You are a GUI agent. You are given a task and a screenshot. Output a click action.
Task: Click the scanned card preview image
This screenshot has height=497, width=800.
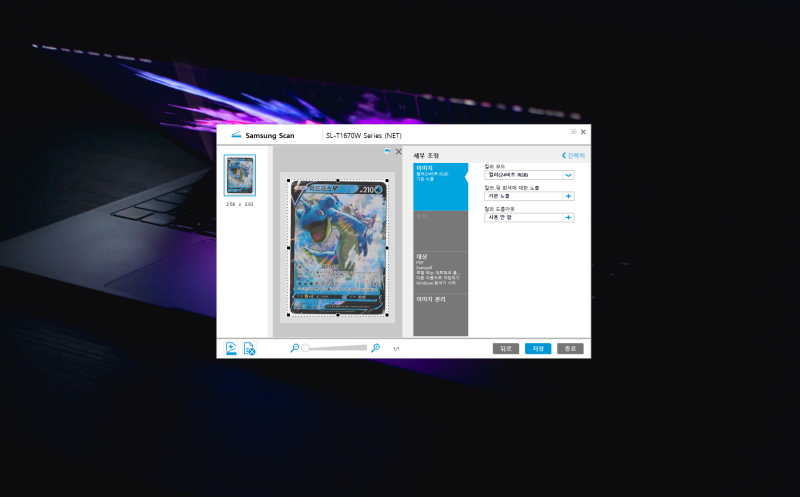338,247
